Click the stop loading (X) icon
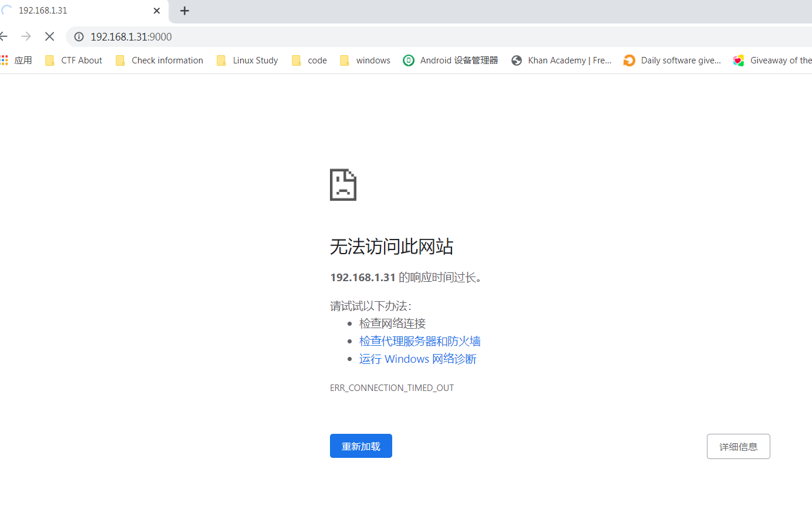This screenshot has width=812, height=516. (49, 36)
